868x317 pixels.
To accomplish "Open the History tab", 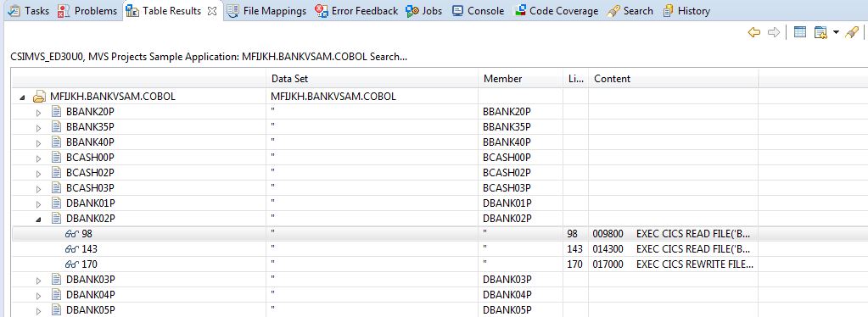I will pyautogui.click(x=686, y=10).
